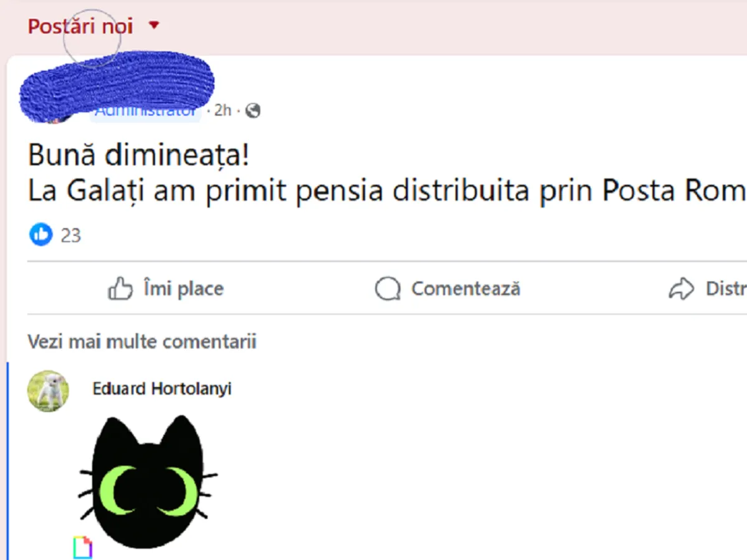Image resolution: width=747 pixels, height=560 pixels.
Task: Click the Administrator badge
Action: click(x=145, y=111)
